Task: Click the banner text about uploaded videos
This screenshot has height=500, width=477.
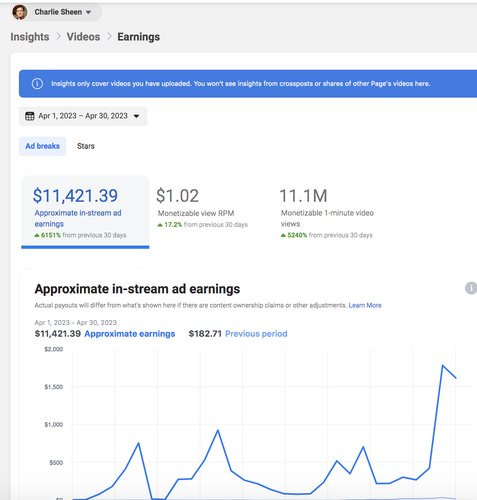Action: pos(241,84)
